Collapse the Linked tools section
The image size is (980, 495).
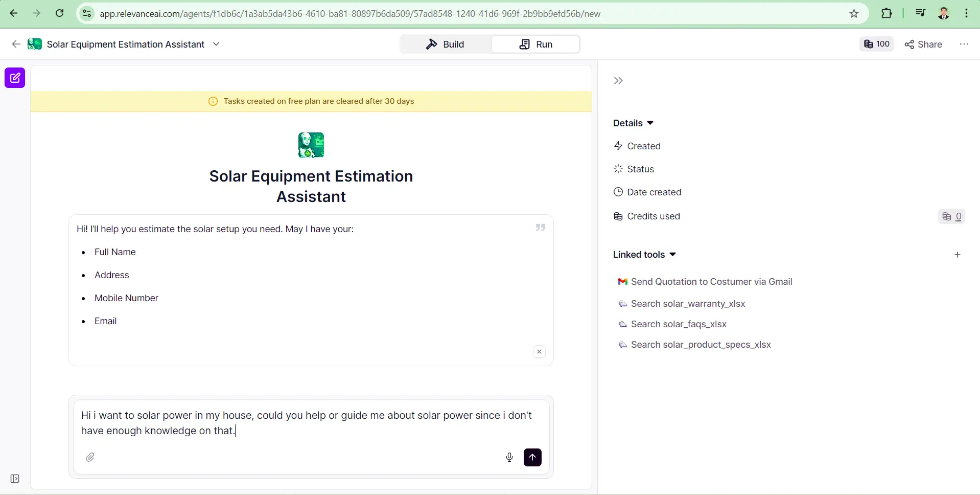(673, 254)
